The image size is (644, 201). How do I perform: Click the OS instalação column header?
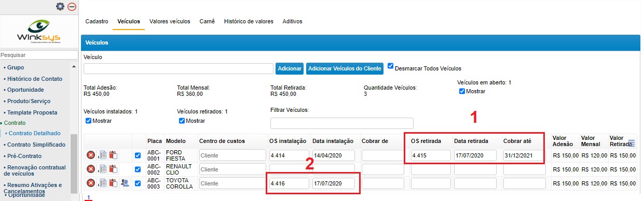click(289, 141)
